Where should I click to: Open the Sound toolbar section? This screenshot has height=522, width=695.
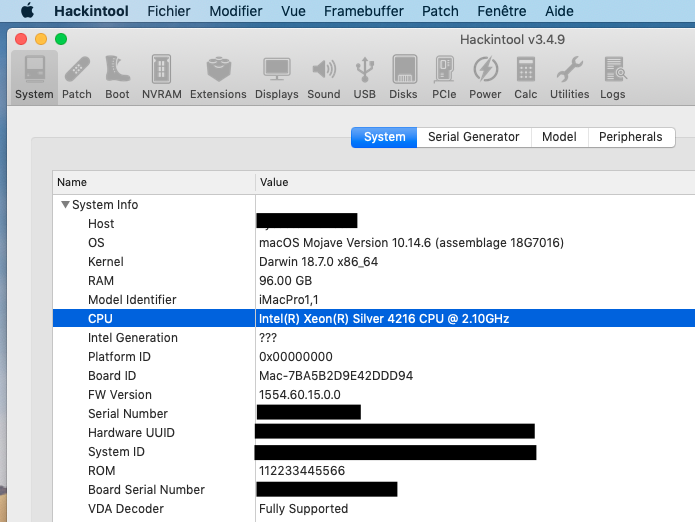[324, 78]
